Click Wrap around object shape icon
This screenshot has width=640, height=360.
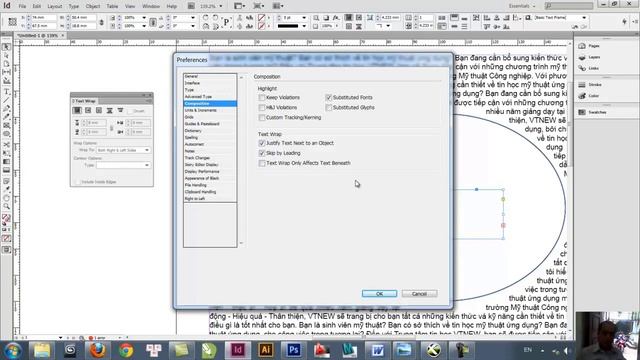99,111
